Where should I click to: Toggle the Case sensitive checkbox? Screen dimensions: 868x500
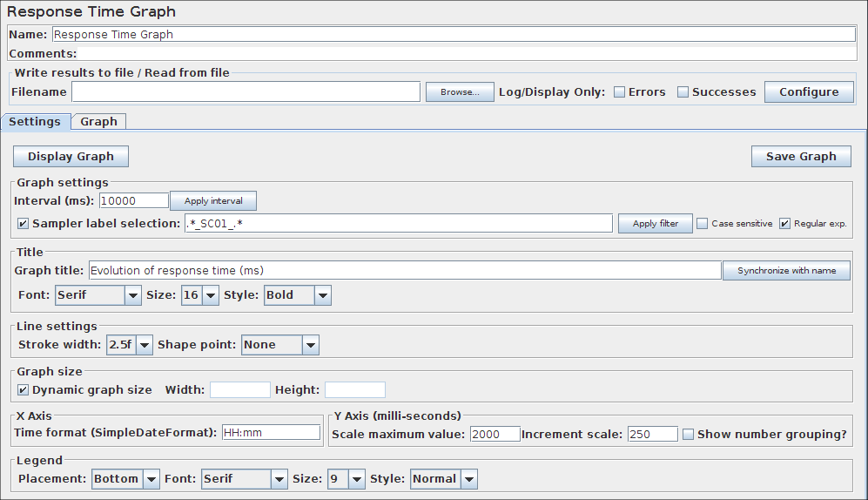point(702,224)
